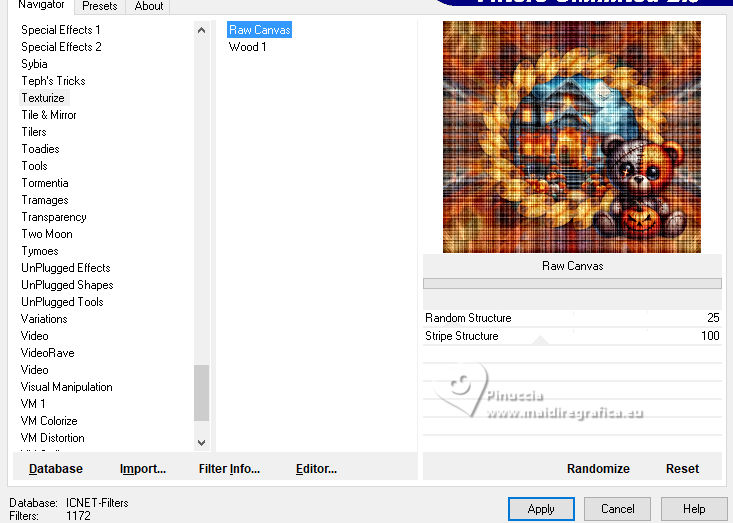The height and width of the screenshot is (523, 733).
Task: Select the Tormentia category
Action: click(45, 183)
